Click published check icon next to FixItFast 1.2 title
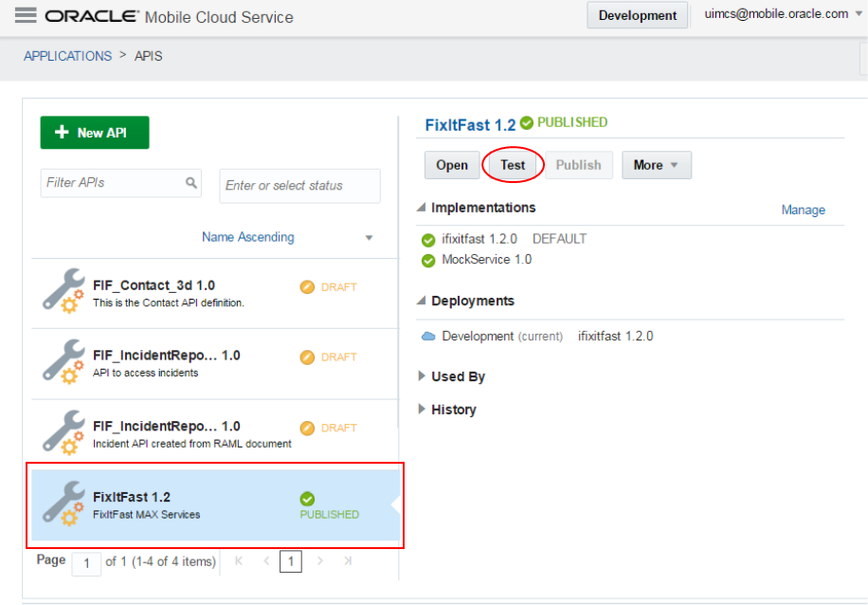Screen dimensions: 868x605 click(527, 122)
